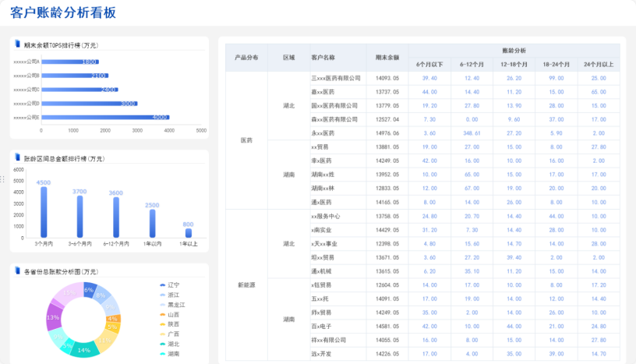The width and height of the screenshot is (636, 364).
Task: Open the 99.00 value for 三xxx医药有限公司
Action: coord(556,78)
